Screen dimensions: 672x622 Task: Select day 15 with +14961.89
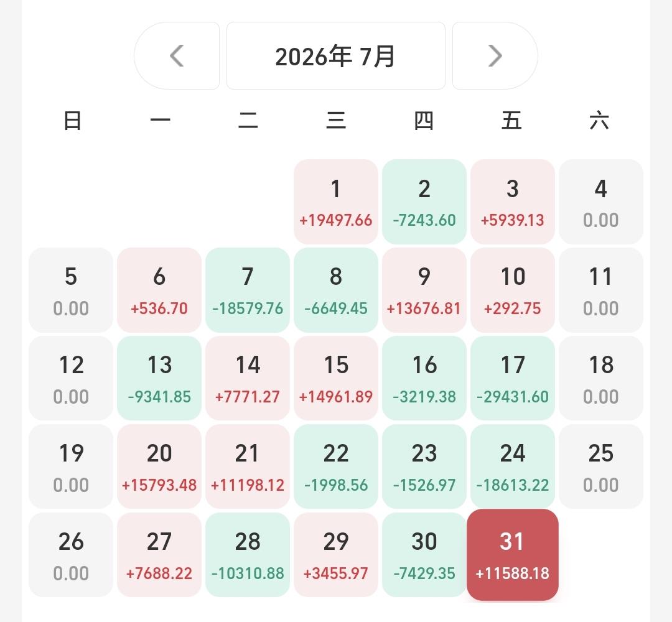pos(335,378)
